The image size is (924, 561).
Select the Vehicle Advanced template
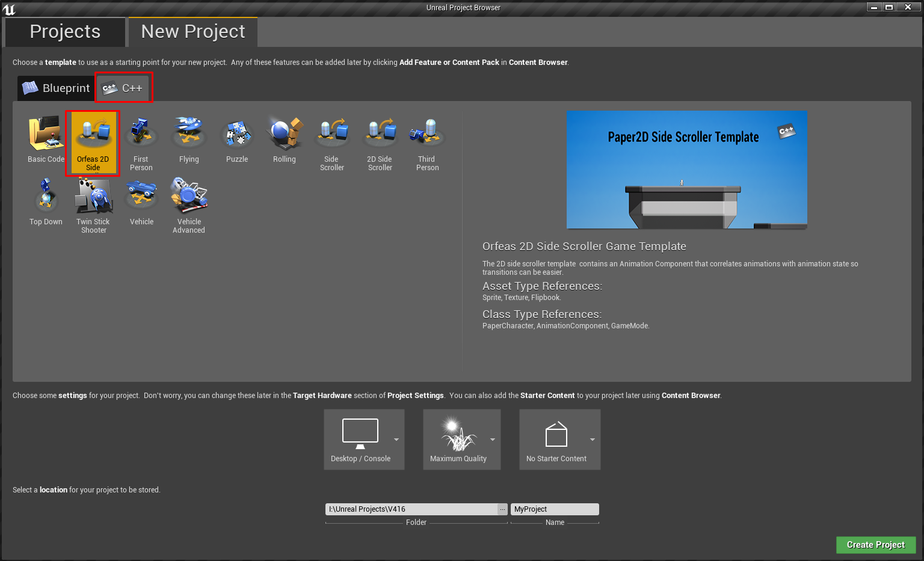[x=189, y=205]
